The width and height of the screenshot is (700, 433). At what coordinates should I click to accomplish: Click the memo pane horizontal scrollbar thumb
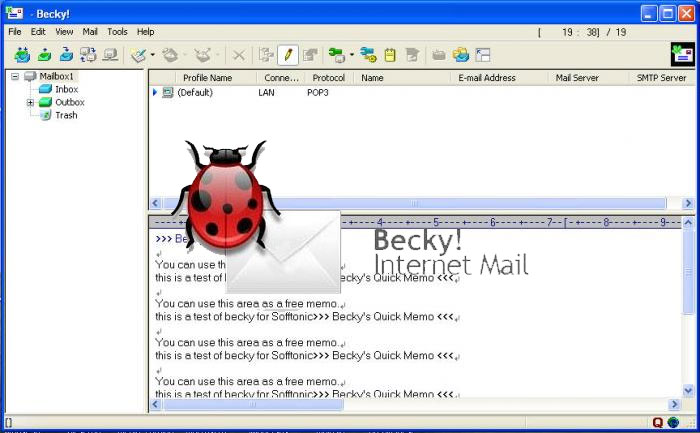[253, 404]
